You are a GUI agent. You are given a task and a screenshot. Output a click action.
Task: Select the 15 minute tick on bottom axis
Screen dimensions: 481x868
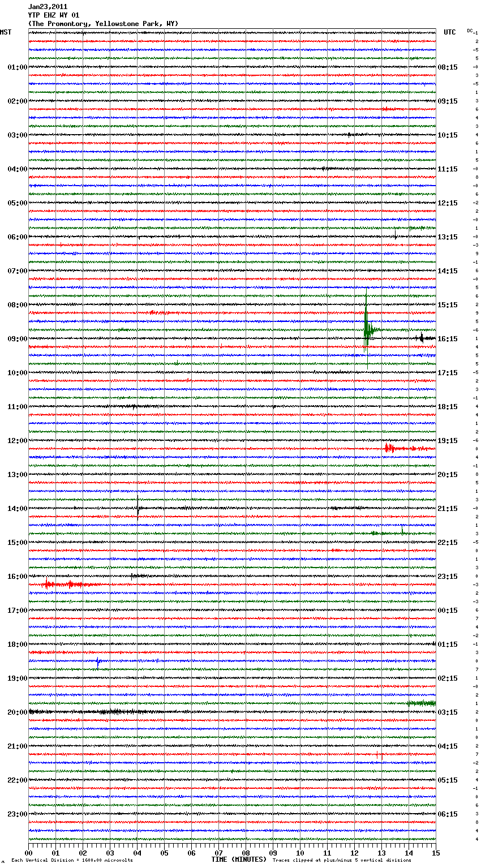[x=436, y=853]
